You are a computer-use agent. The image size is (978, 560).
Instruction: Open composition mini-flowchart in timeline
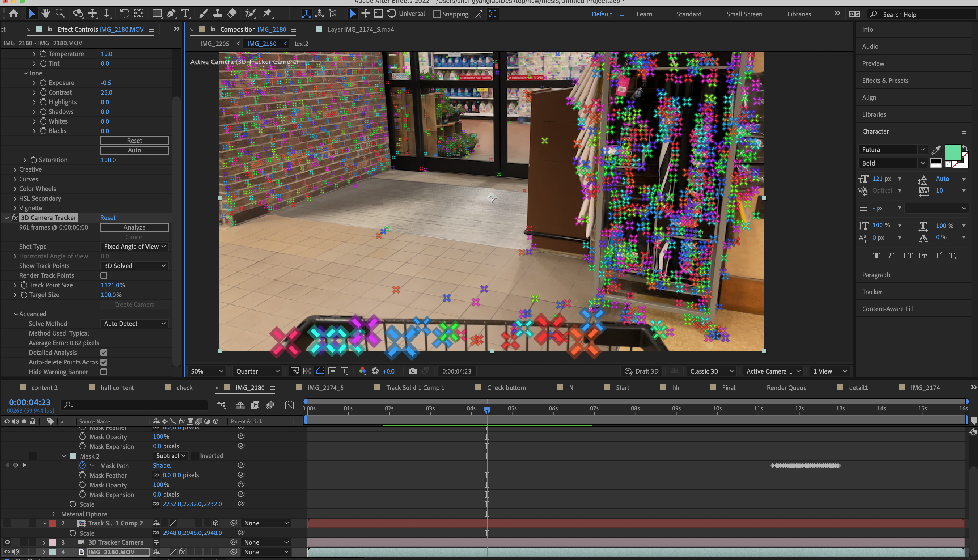pos(221,405)
